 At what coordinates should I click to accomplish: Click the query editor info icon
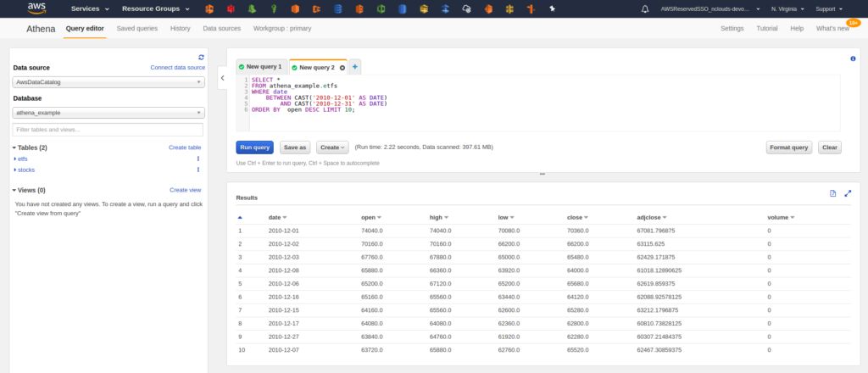853,58
